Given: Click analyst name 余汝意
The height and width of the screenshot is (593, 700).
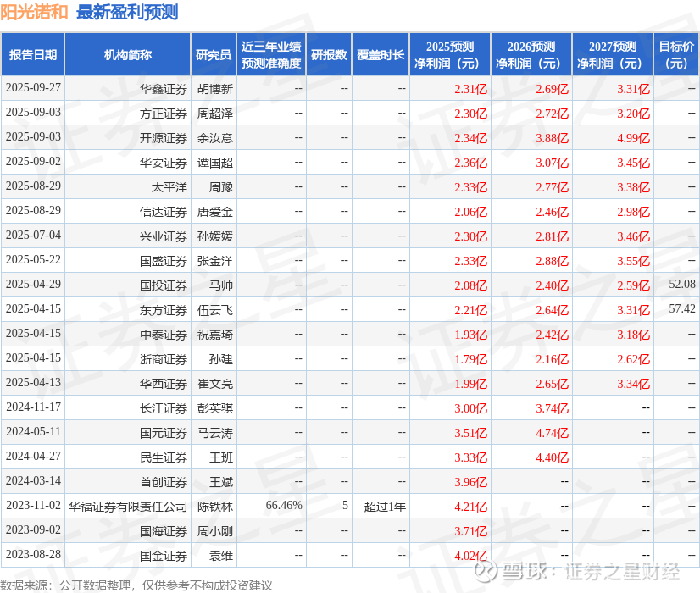Looking at the screenshot, I should pyautogui.click(x=215, y=138).
